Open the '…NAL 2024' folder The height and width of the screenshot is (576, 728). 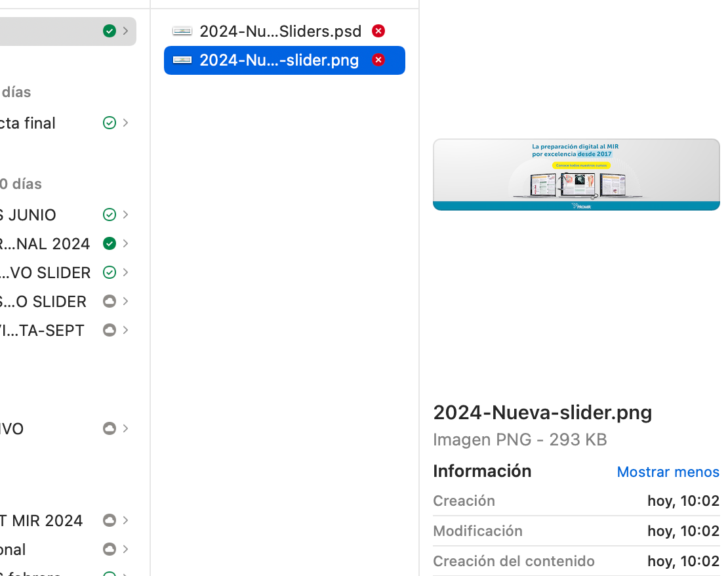(x=45, y=244)
